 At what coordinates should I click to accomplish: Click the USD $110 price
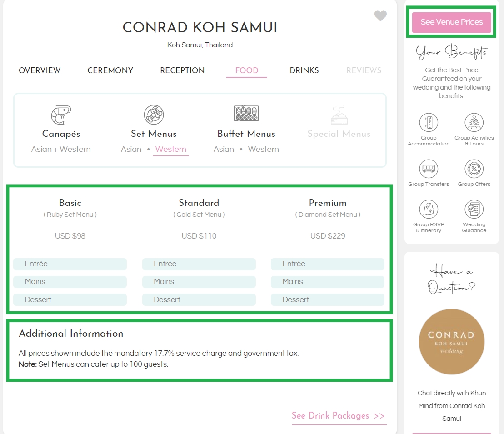[x=199, y=236]
